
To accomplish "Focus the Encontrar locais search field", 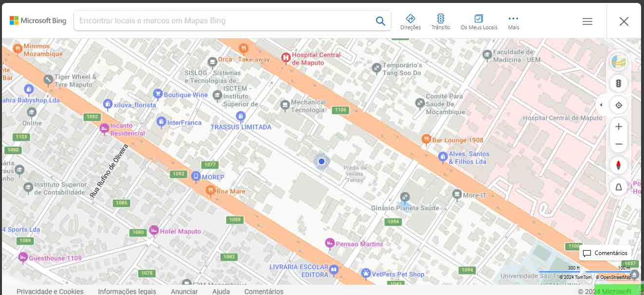I will click(224, 21).
